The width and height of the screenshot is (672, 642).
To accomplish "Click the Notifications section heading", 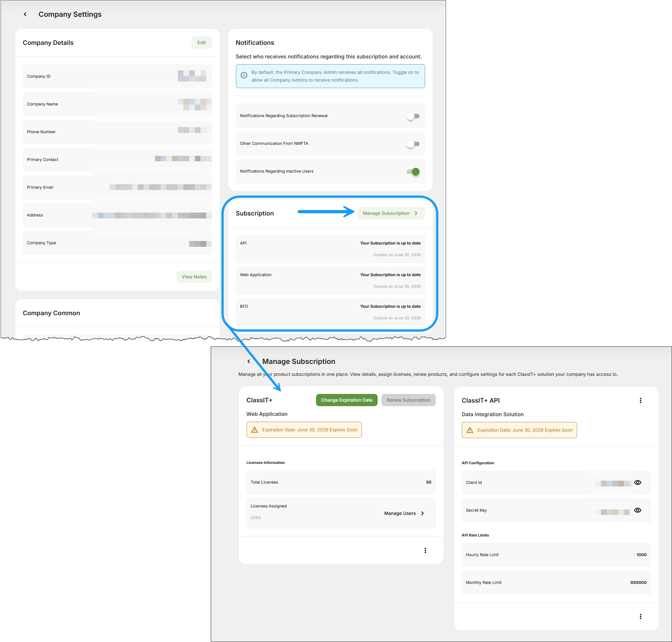I will [255, 43].
